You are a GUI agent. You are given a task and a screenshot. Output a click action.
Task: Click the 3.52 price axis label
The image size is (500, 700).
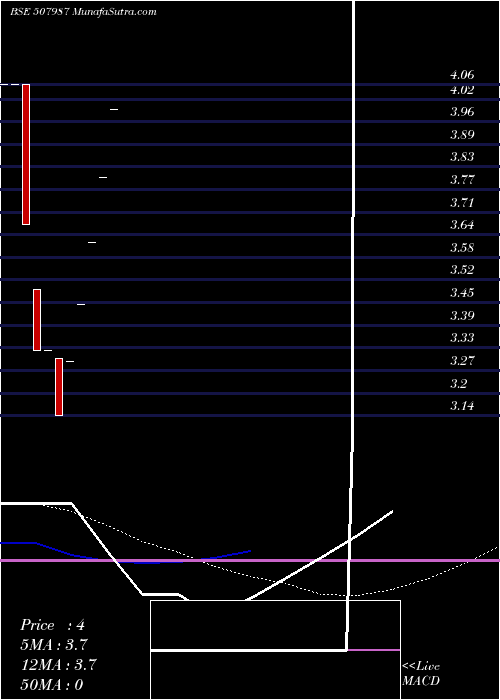[462, 270]
